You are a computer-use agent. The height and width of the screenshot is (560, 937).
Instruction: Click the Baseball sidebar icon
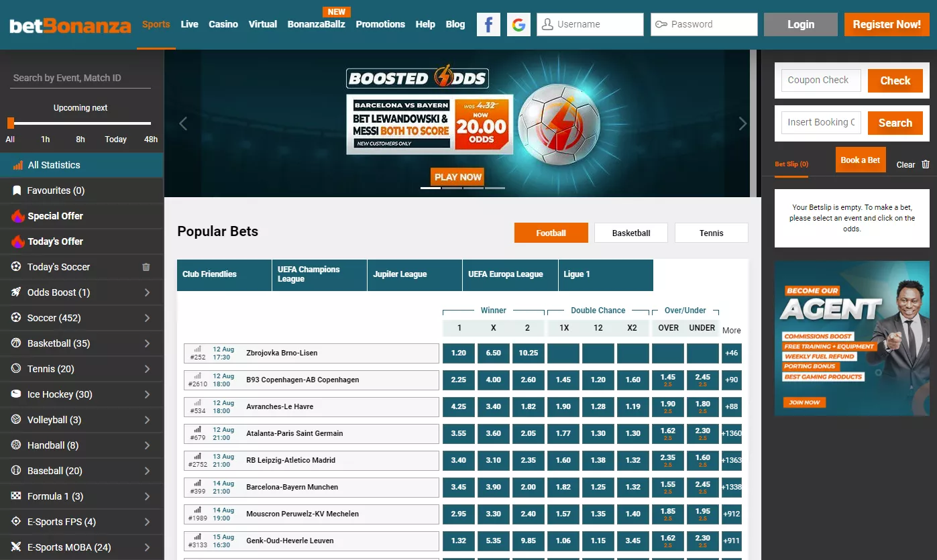15,470
